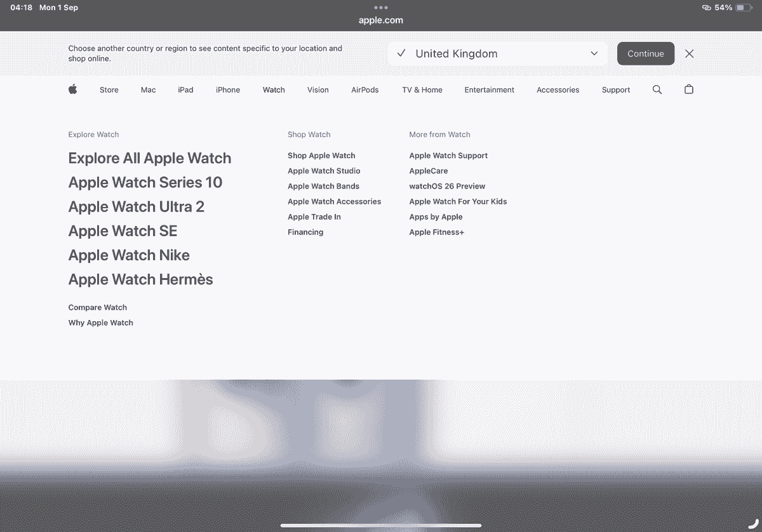The height and width of the screenshot is (532, 762).
Task: Open Apple Watch Ultra 2 link
Action: tap(137, 207)
